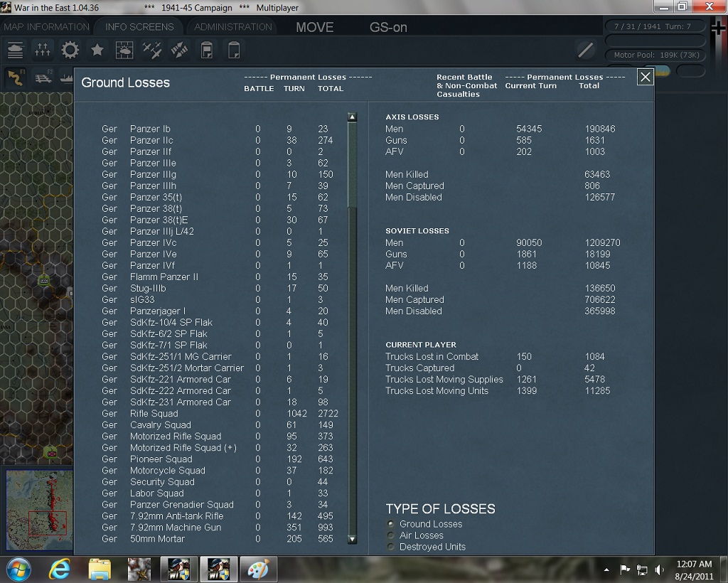Switch to ADMINISTRATION tab
This screenshot has width=728, height=583.
[233, 27]
